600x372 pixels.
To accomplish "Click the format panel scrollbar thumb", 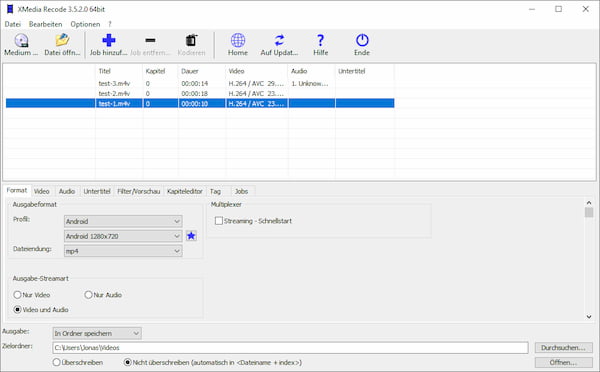I will 589,212.
